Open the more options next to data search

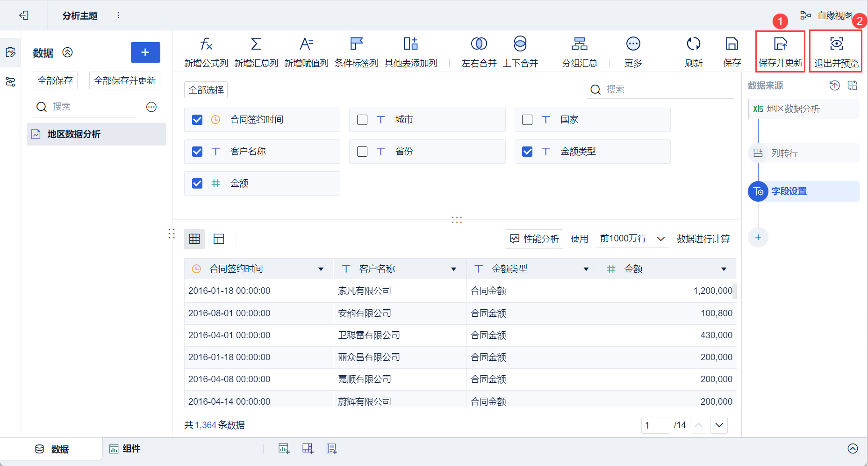click(151, 107)
